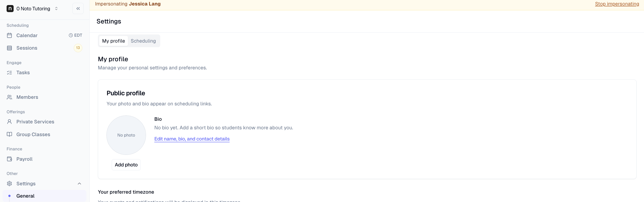Click the Settings page title
644x202 pixels.
tap(109, 21)
